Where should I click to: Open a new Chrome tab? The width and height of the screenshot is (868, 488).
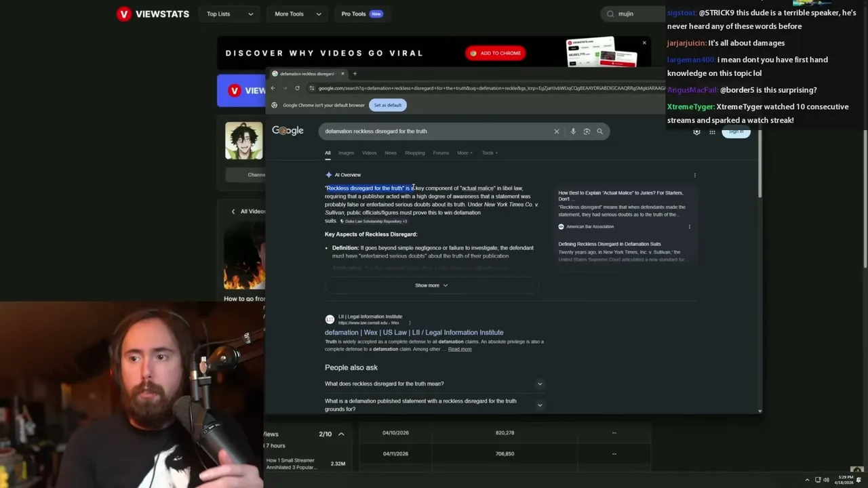(x=355, y=74)
